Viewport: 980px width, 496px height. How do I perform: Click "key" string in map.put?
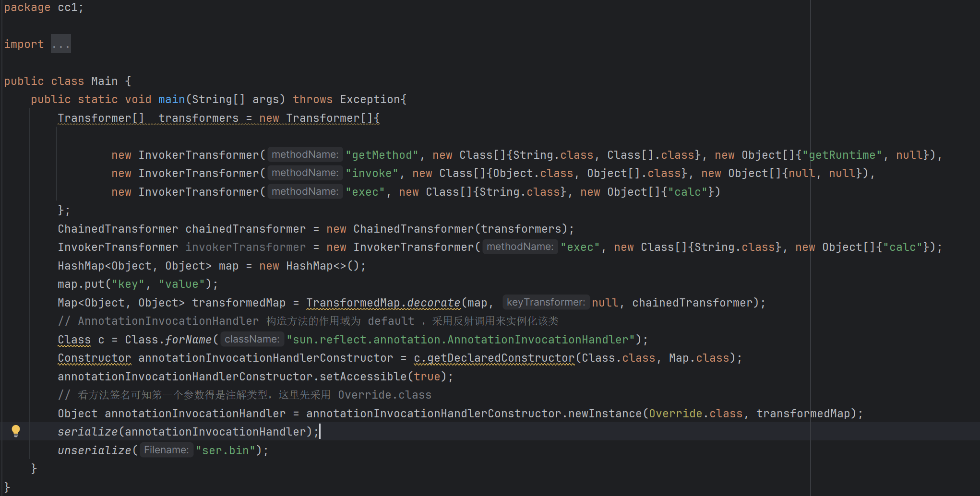(128, 284)
